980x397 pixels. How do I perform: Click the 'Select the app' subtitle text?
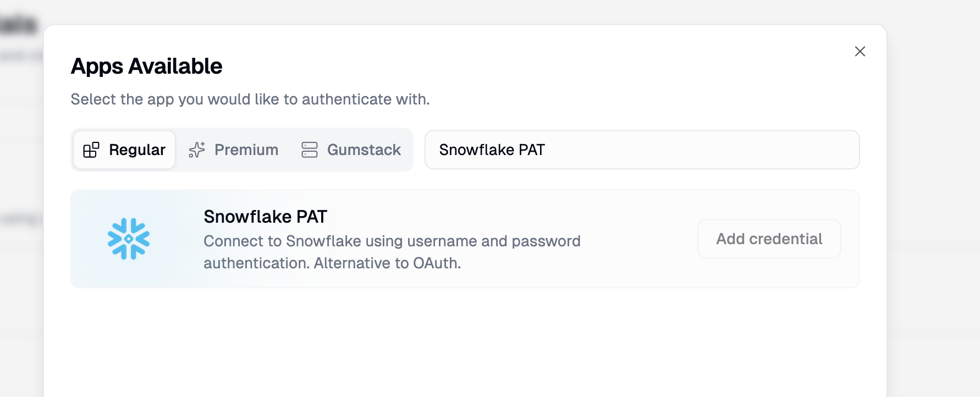pyautogui.click(x=250, y=100)
